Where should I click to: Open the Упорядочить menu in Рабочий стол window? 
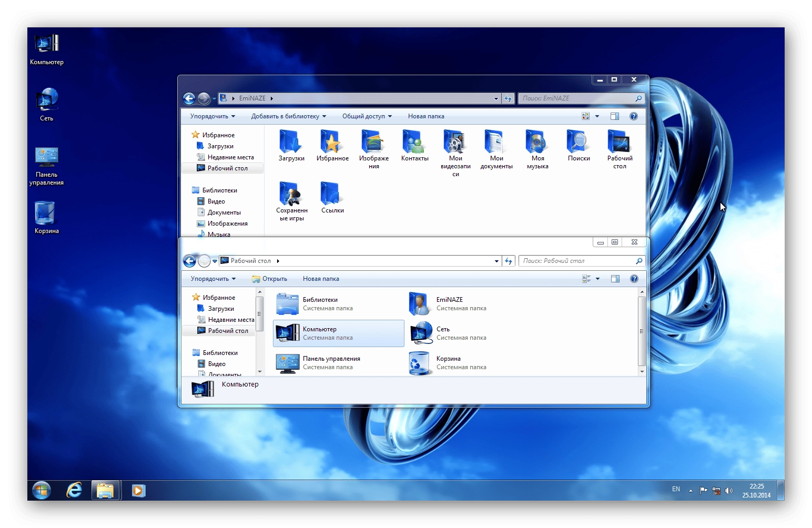click(214, 279)
